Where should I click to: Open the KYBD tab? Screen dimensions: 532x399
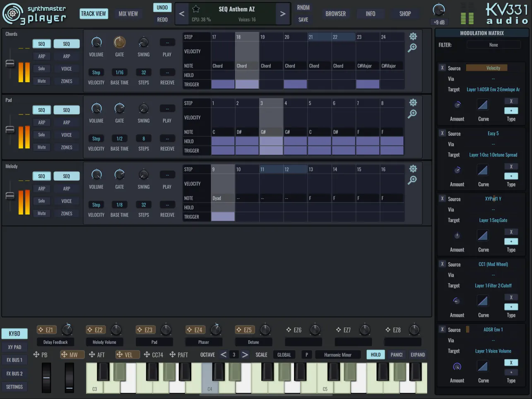pyautogui.click(x=14, y=334)
